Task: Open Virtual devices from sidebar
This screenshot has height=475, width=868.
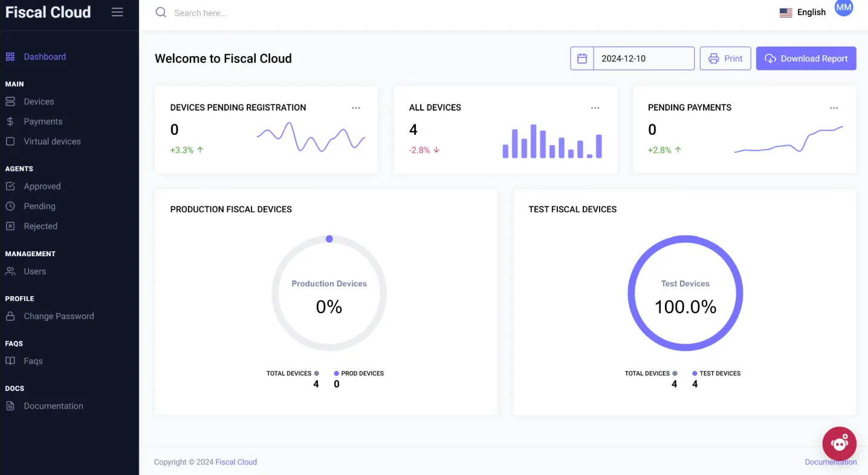Action: (x=52, y=141)
